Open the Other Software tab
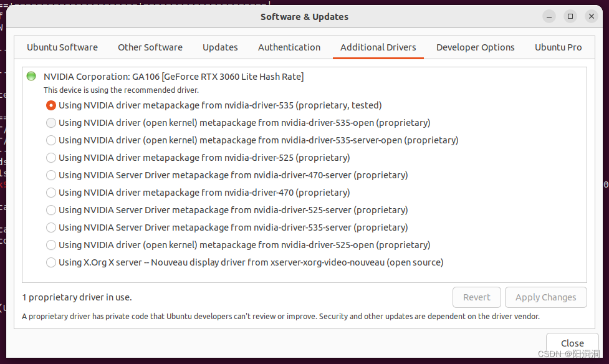This screenshot has width=609, height=364. (x=150, y=47)
